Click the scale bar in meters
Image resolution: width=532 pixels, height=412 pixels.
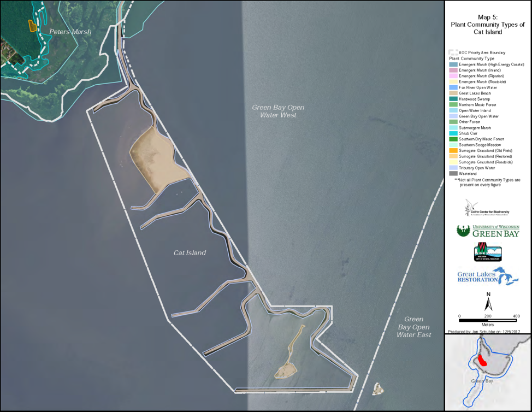[x=488, y=320]
